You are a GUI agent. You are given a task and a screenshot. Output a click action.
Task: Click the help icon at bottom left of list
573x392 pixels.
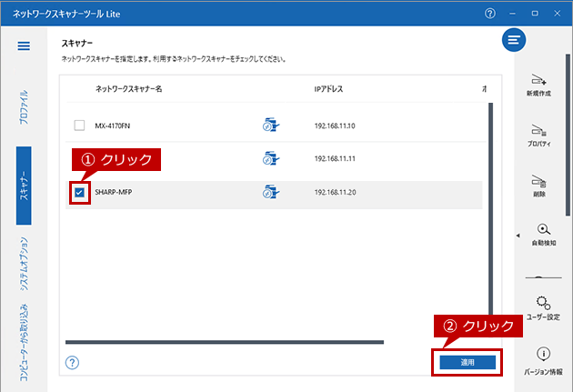click(72, 362)
